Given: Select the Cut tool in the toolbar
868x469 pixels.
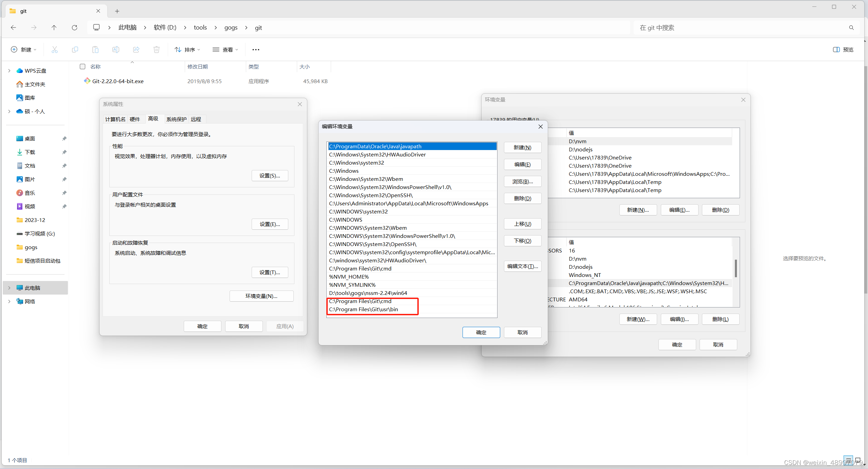Looking at the screenshot, I should 55,50.
